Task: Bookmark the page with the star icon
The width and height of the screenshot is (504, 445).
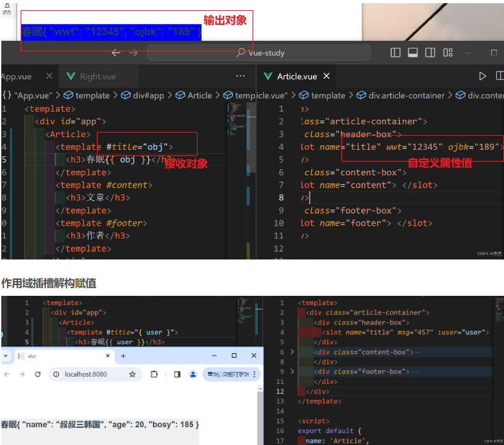Action: pos(133,374)
